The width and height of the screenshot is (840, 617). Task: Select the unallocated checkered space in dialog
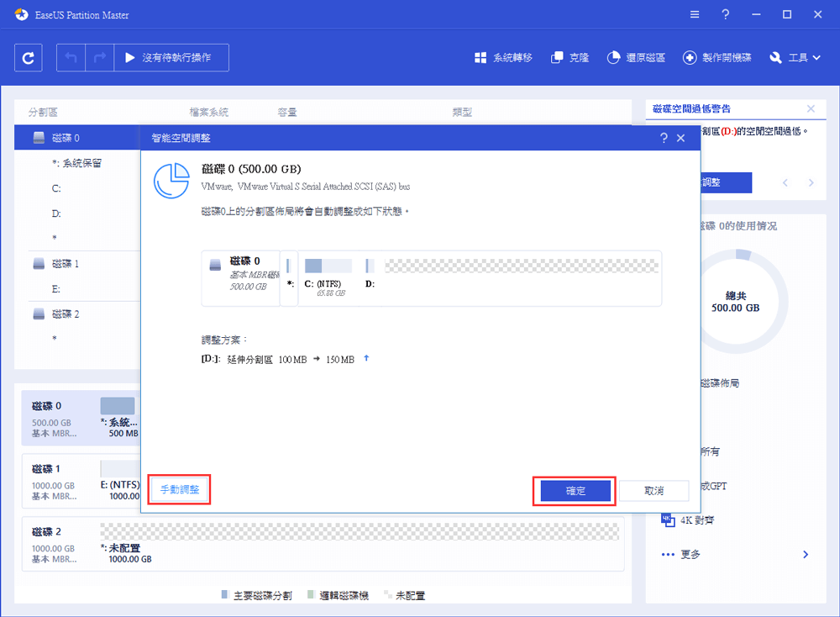522,266
